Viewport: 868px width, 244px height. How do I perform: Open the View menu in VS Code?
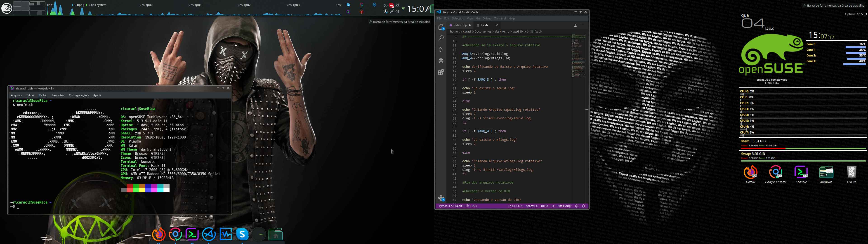[x=470, y=19]
